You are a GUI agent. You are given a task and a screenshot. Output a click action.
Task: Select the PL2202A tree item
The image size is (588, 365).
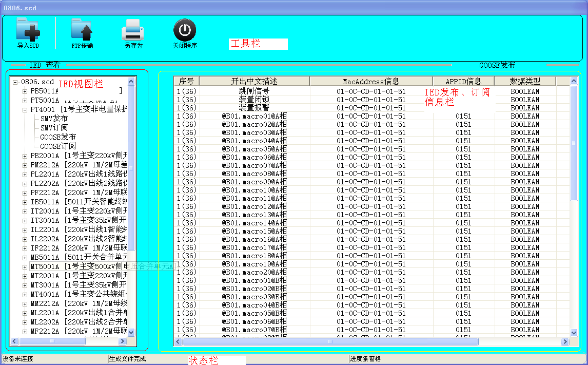tap(79, 183)
